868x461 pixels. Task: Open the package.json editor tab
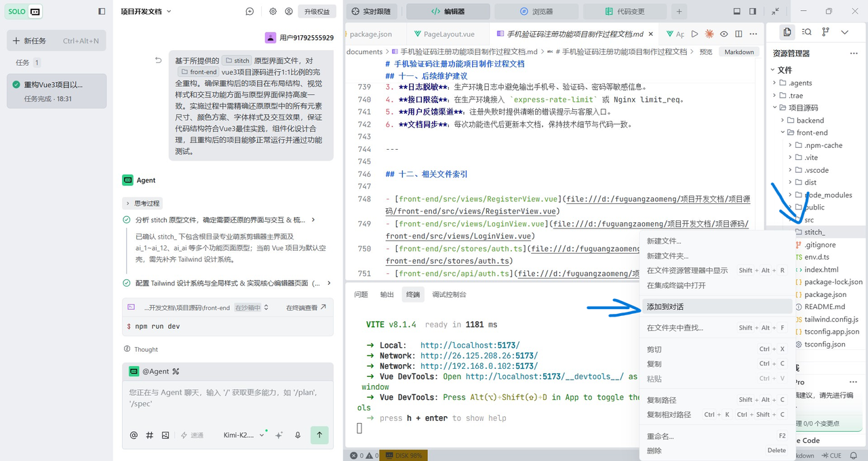point(370,34)
